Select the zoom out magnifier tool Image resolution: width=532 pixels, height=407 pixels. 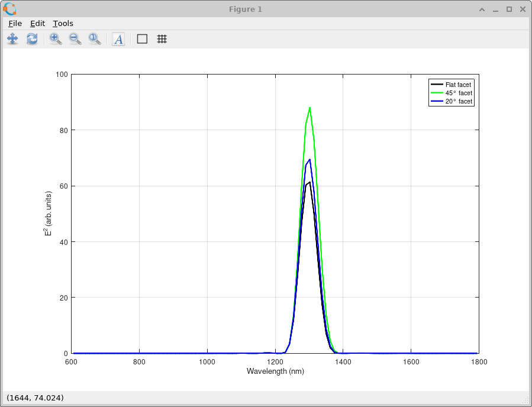tap(75, 39)
